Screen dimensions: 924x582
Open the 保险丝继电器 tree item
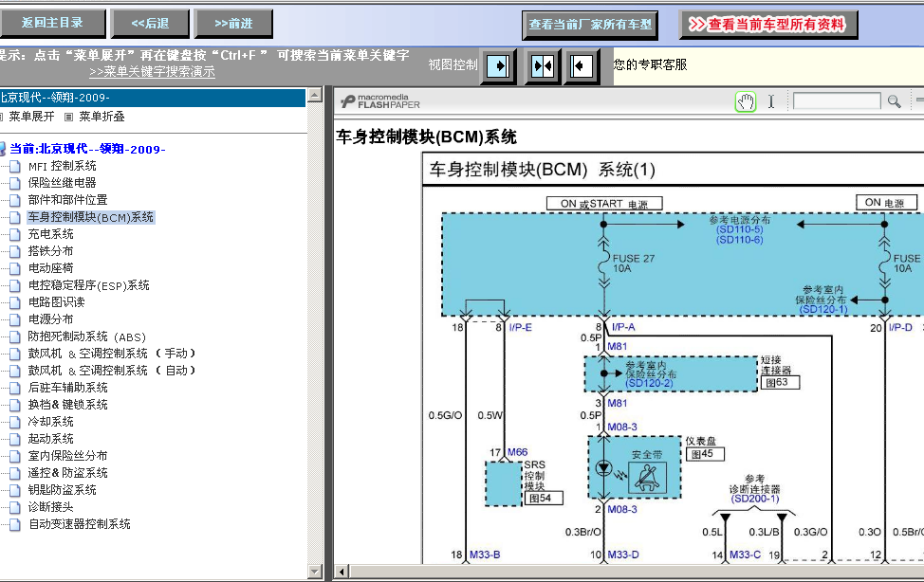(x=62, y=183)
